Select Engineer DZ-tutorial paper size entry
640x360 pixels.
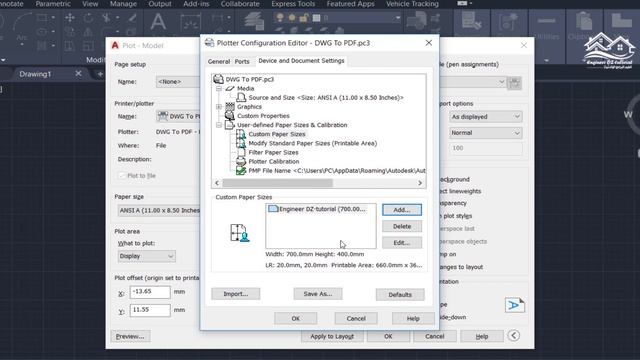(317, 209)
